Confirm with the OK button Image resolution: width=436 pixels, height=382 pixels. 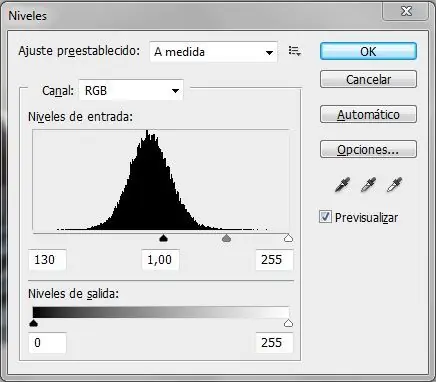click(368, 51)
